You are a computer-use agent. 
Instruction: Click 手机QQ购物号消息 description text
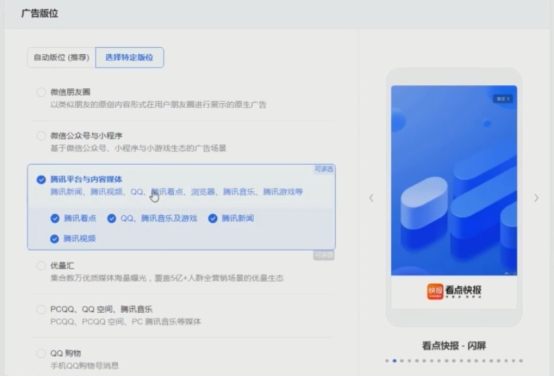[84, 366]
